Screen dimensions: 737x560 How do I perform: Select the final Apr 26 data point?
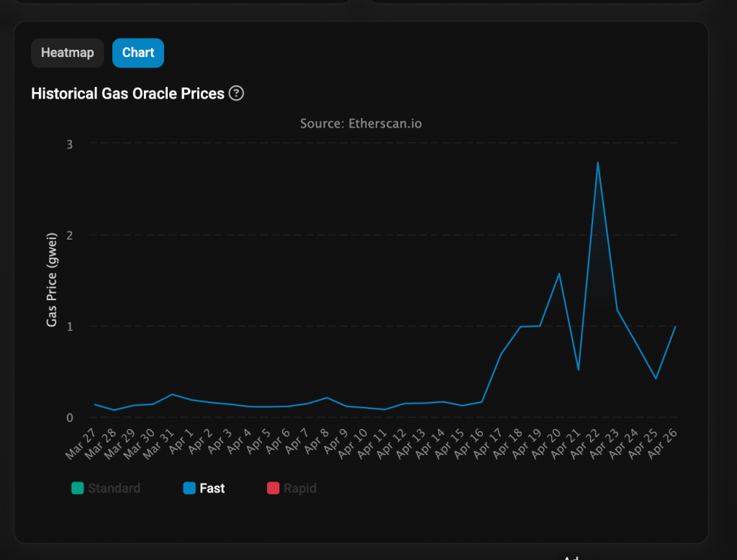pos(675,327)
